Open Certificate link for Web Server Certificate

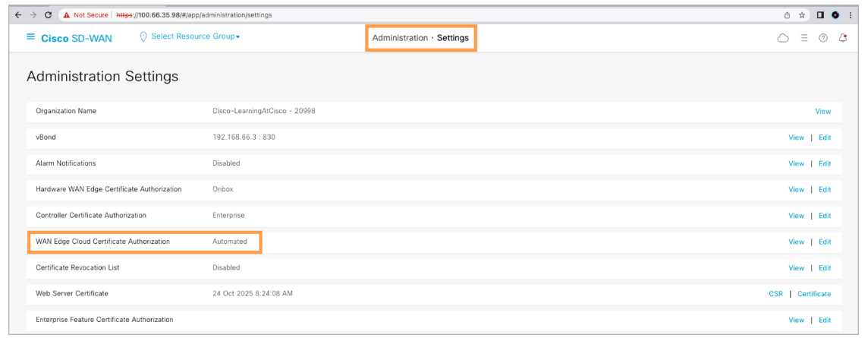pos(813,294)
